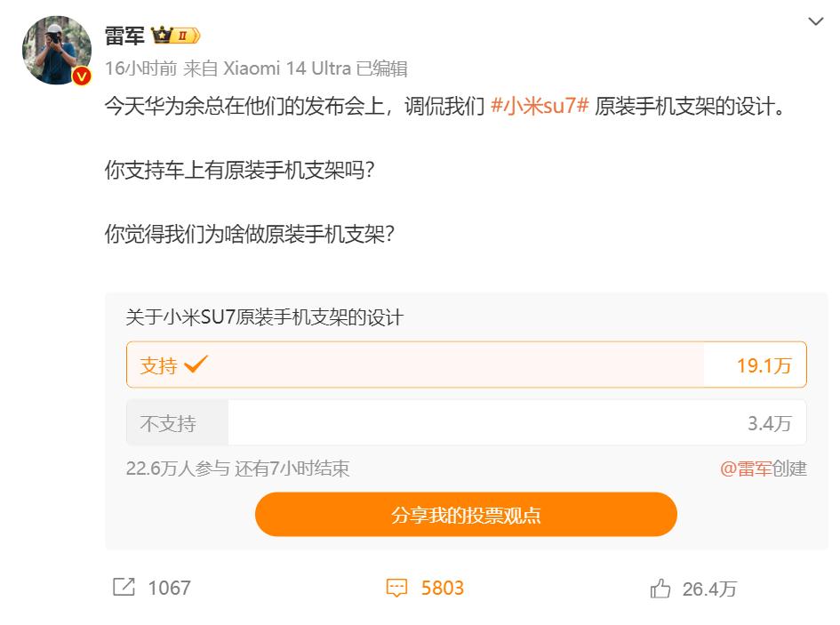840x625 pixels.
Task: Click the checkmark beside 支持
Action: (196, 365)
